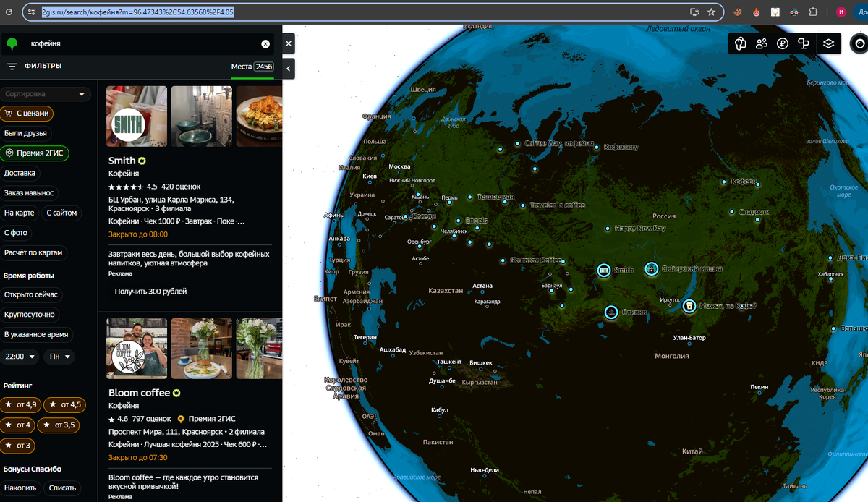Select the В указанное время option

36,334
